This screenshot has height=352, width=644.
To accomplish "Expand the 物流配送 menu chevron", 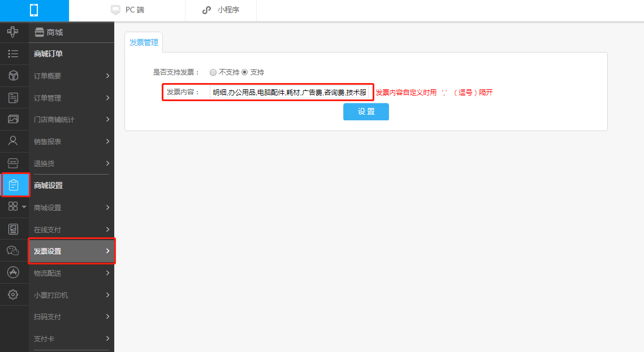I will pos(107,273).
